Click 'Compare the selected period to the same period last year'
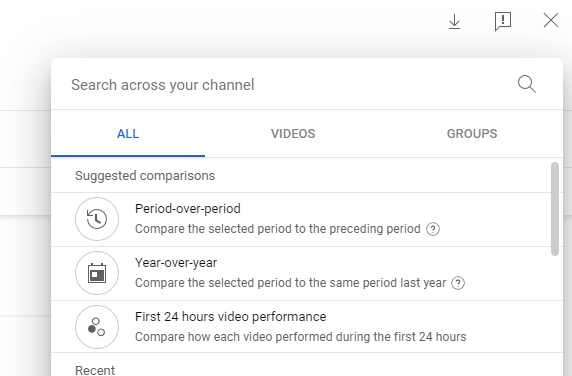572x376 pixels. (290, 283)
